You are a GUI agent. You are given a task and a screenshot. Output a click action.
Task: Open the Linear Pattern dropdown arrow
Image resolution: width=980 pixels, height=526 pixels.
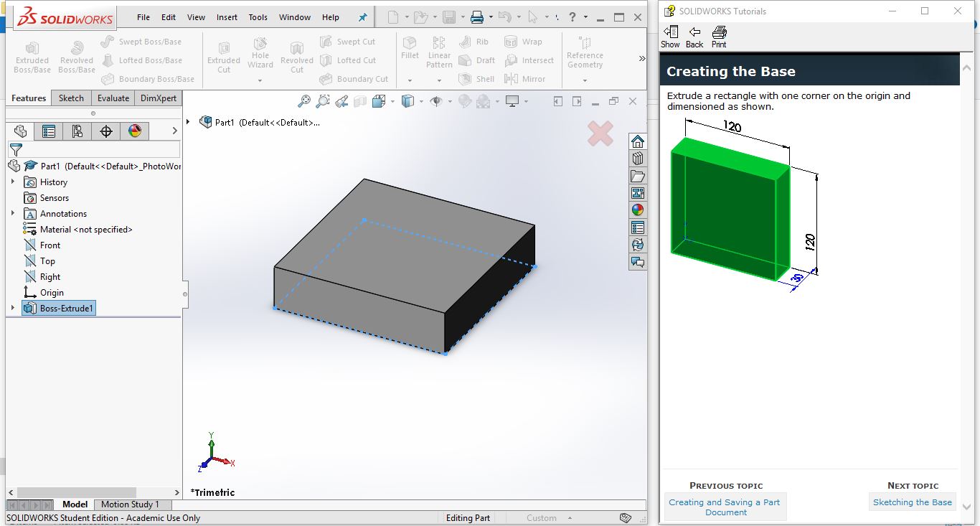[439, 80]
